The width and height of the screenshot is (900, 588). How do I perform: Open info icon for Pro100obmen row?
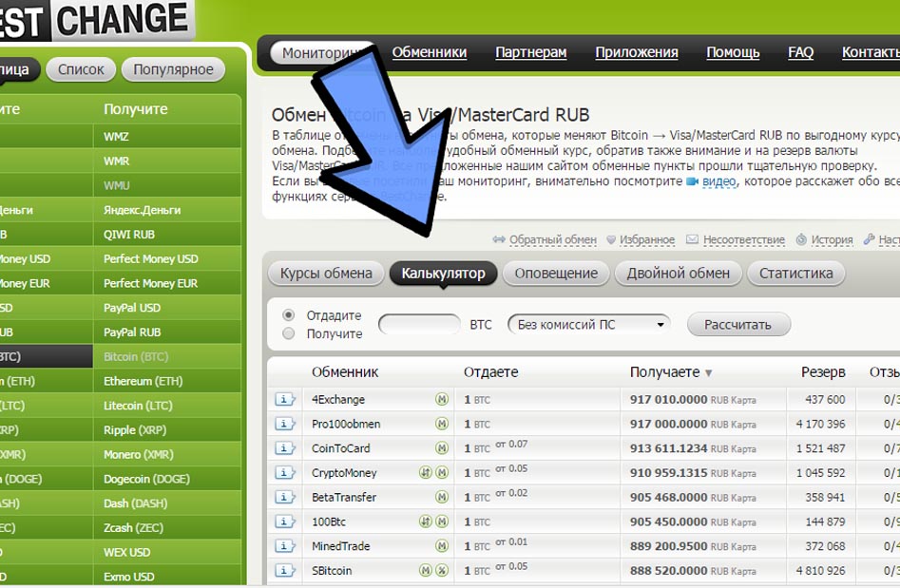coord(285,424)
